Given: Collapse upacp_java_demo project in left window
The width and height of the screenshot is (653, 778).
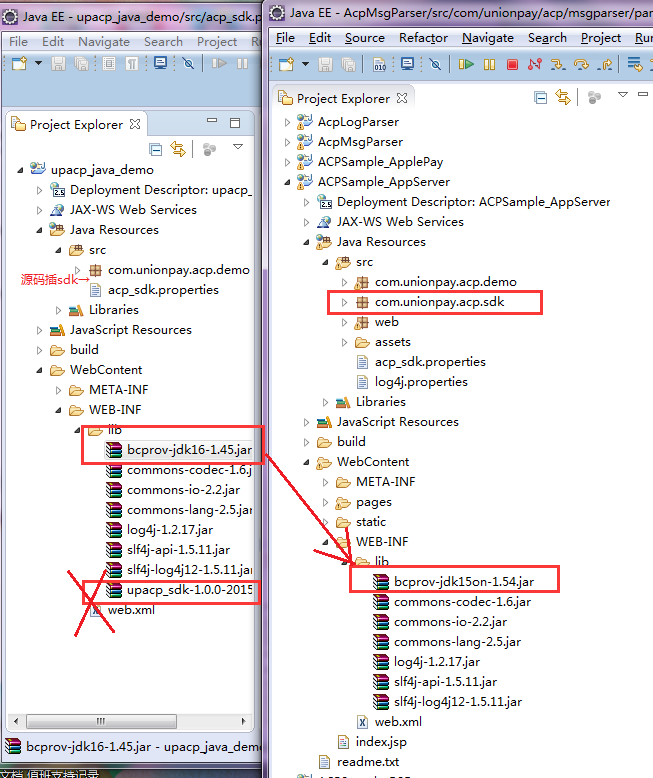Looking at the screenshot, I should (x=20, y=170).
